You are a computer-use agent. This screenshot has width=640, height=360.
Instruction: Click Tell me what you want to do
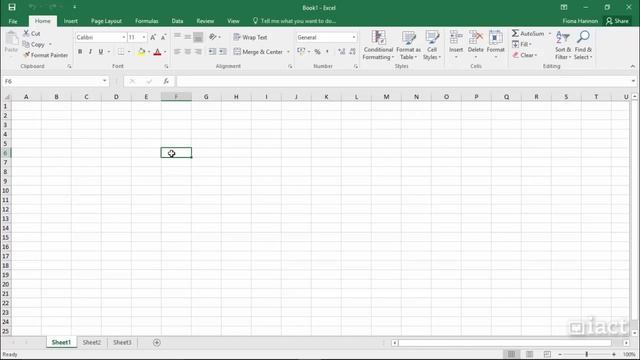click(294, 21)
